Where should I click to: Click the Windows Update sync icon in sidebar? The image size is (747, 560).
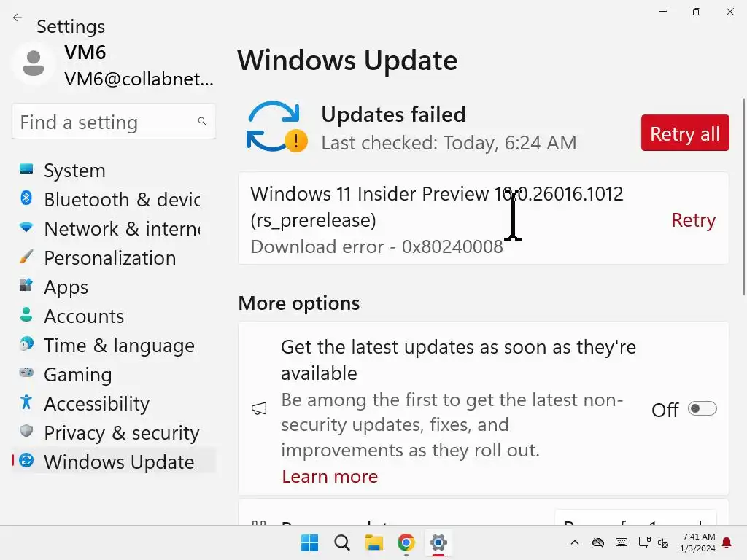point(26,461)
